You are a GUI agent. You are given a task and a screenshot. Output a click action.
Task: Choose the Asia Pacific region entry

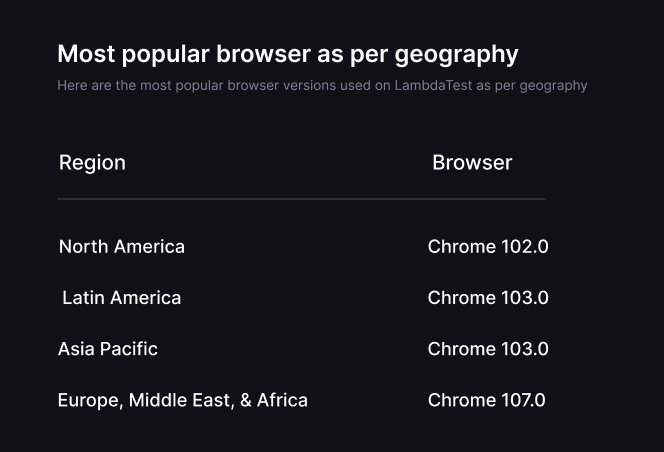pos(108,349)
